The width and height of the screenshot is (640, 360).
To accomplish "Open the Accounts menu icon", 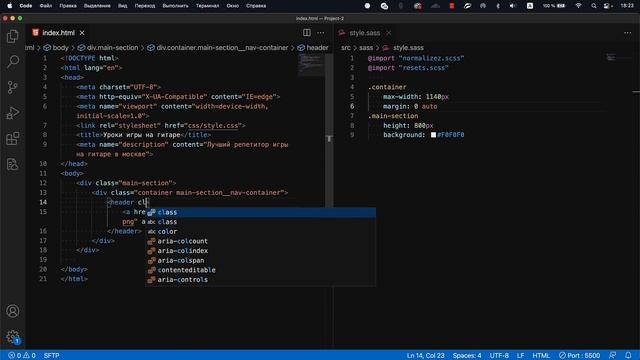I will pyautogui.click(x=13, y=311).
